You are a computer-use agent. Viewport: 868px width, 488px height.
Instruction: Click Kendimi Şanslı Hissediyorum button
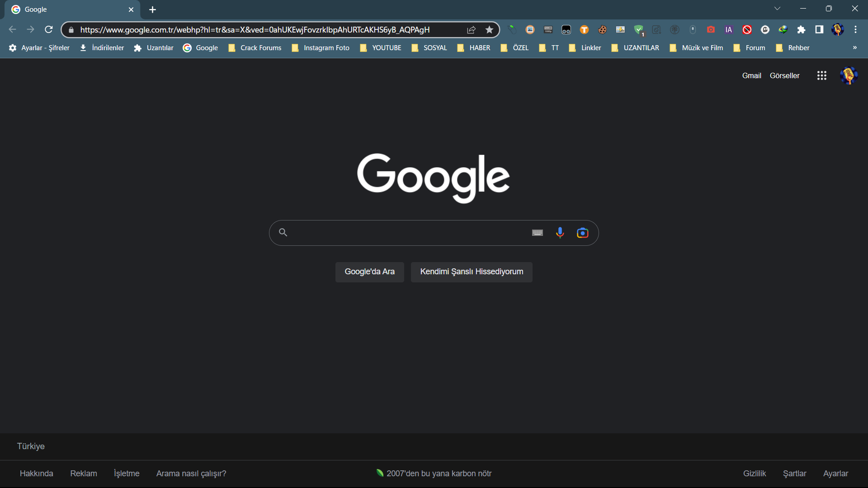[471, 272]
